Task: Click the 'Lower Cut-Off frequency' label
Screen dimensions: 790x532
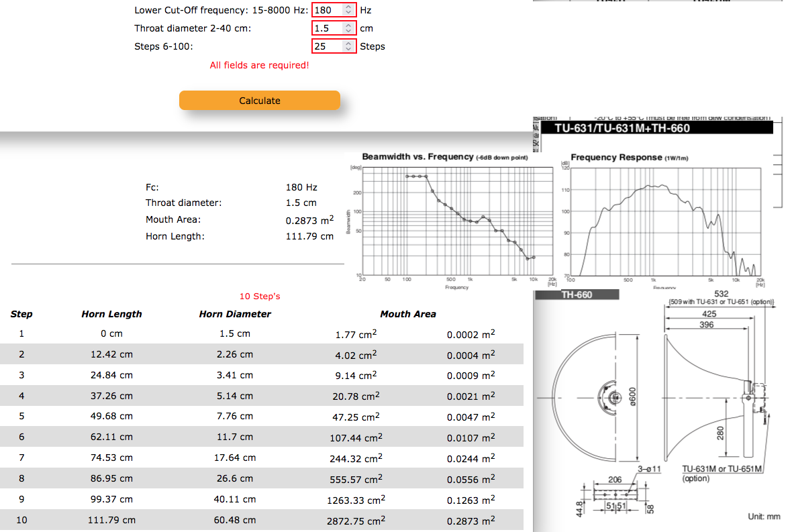Action: click(221, 10)
